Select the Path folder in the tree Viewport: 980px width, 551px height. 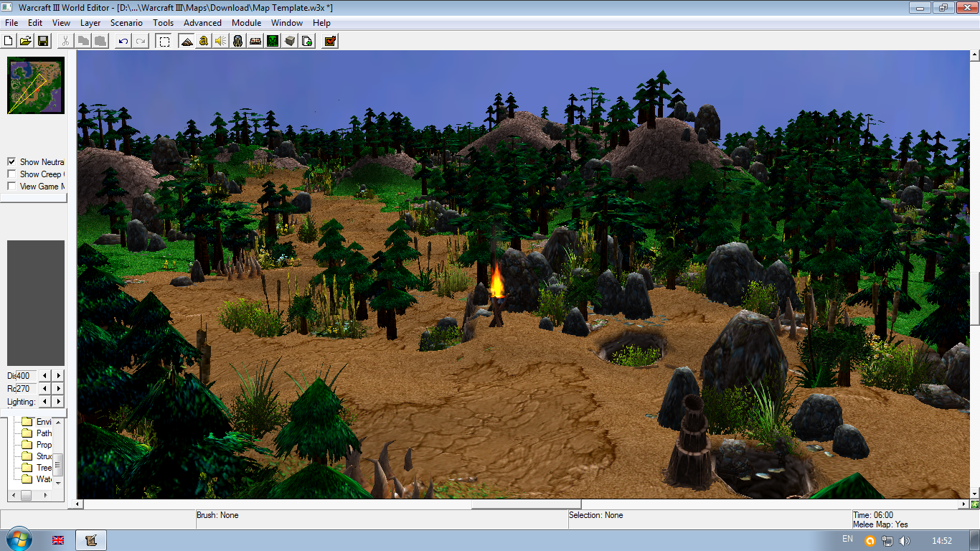pos(37,433)
